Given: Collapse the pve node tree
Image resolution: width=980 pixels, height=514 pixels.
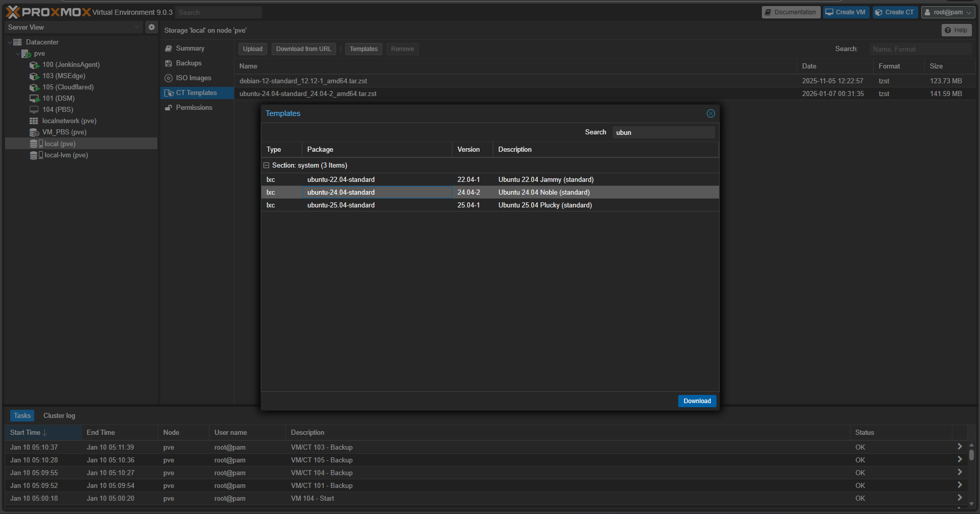Looking at the screenshot, I should point(18,54).
